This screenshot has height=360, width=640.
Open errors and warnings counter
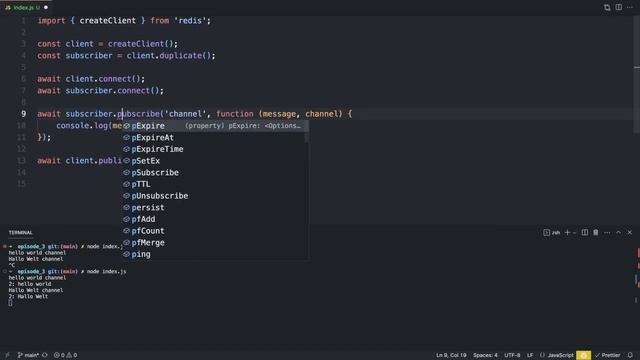(65, 355)
